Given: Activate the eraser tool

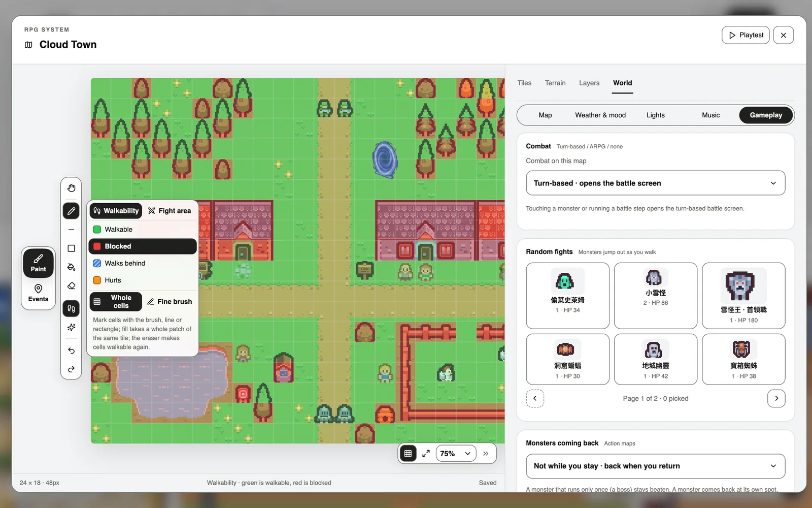Looking at the screenshot, I should 71,286.
